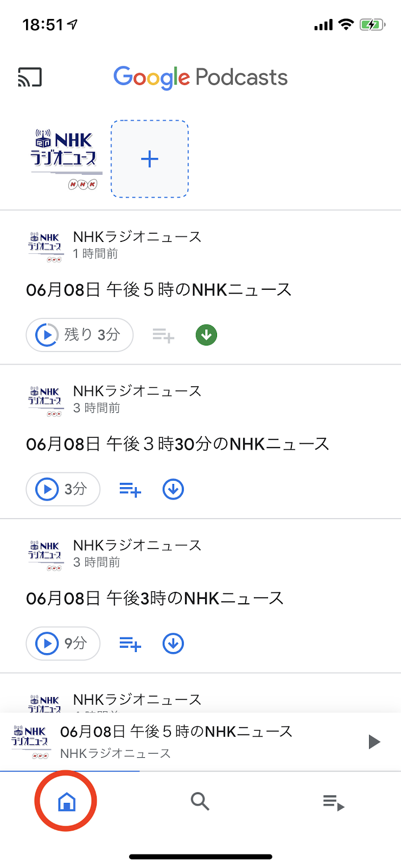Add the 3 PM episode to queue
The height and width of the screenshot is (868, 401).
tap(130, 643)
